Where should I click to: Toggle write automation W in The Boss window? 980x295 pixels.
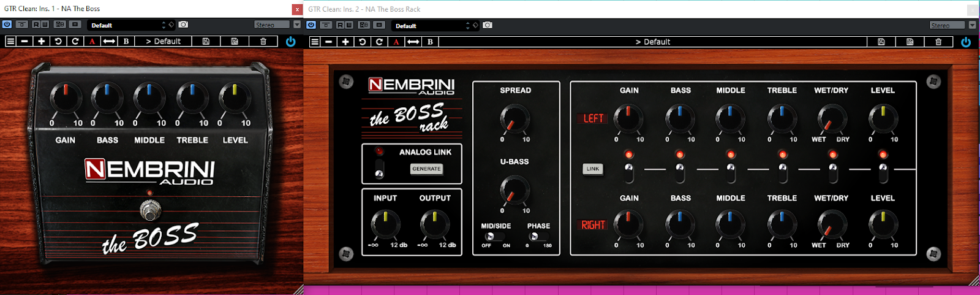(45, 25)
